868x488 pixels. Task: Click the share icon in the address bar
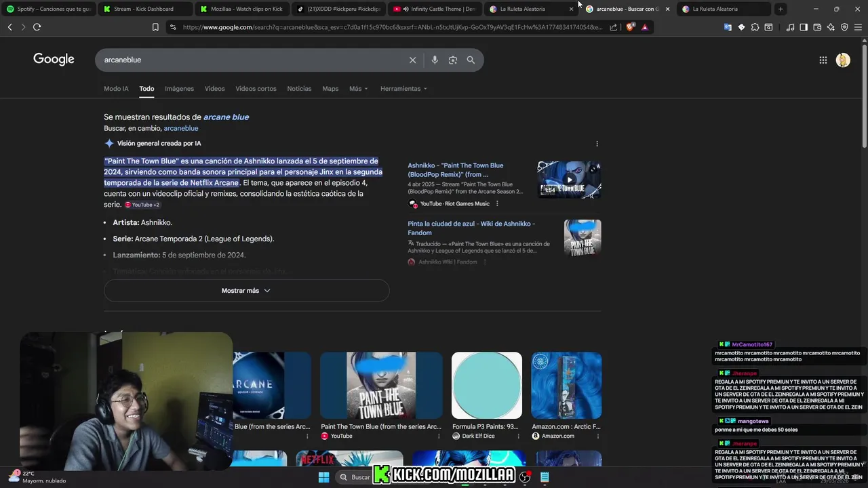pyautogui.click(x=614, y=27)
